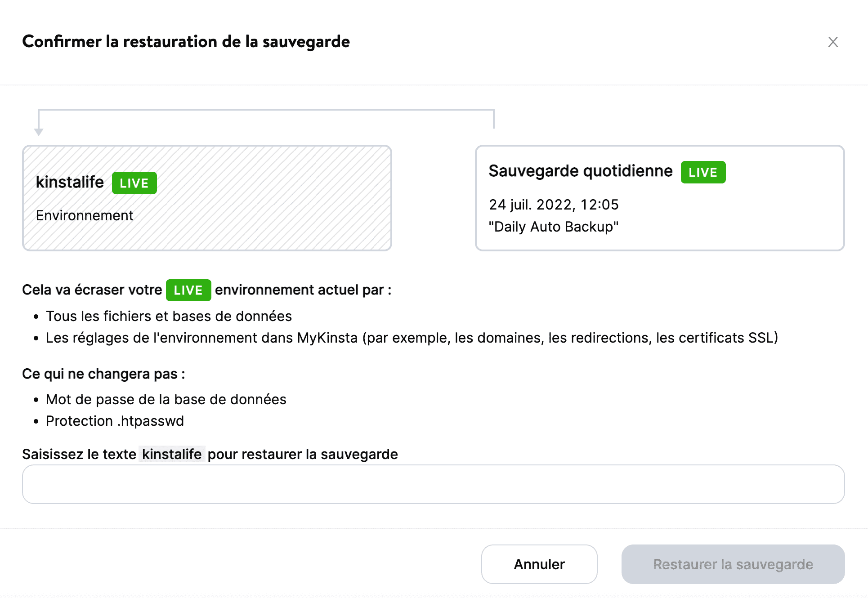Click the Restaurer la sauvegarde button
This screenshot has height=598, width=868.
click(733, 564)
